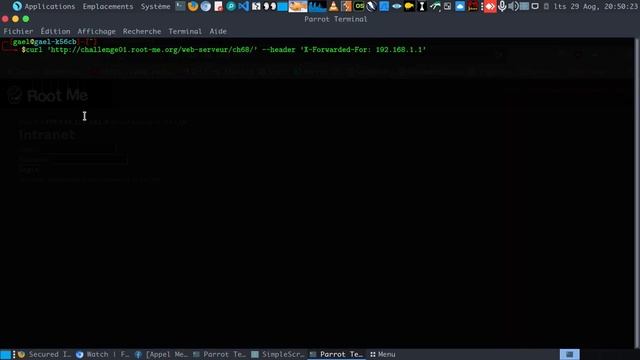This screenshot has width=640, height=360.
Task: Open the Aide menu in Parrot Terminal
Action: click(218, 31)
